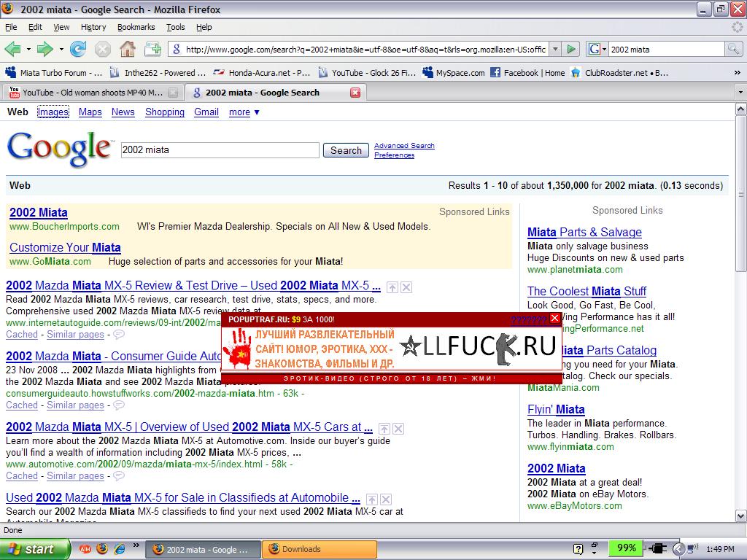
Task: Open YouTube Glock 26 bookmark
Action: [367, 73]
